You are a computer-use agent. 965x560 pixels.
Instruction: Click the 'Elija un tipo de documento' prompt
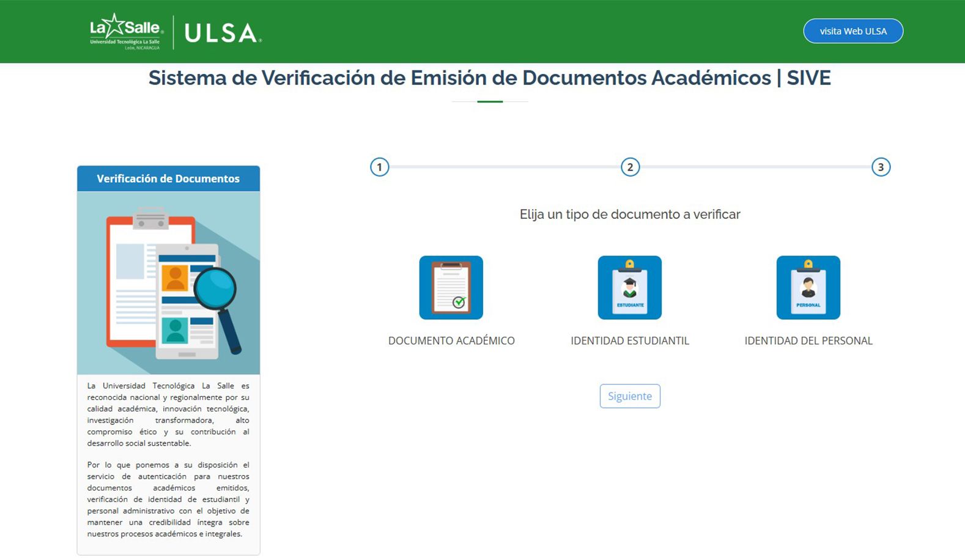pyautogui.click(x=629, y=215)
